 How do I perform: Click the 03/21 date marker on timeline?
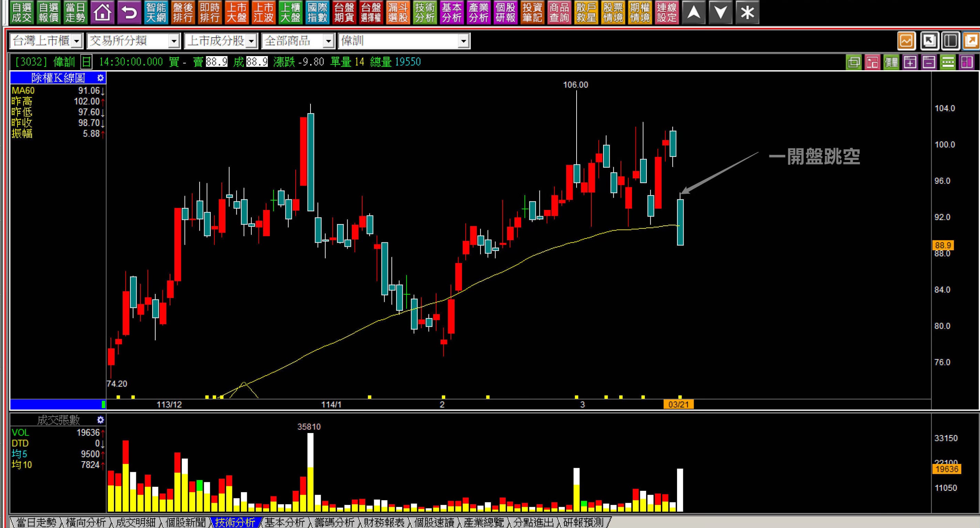(x=678, y=404)
